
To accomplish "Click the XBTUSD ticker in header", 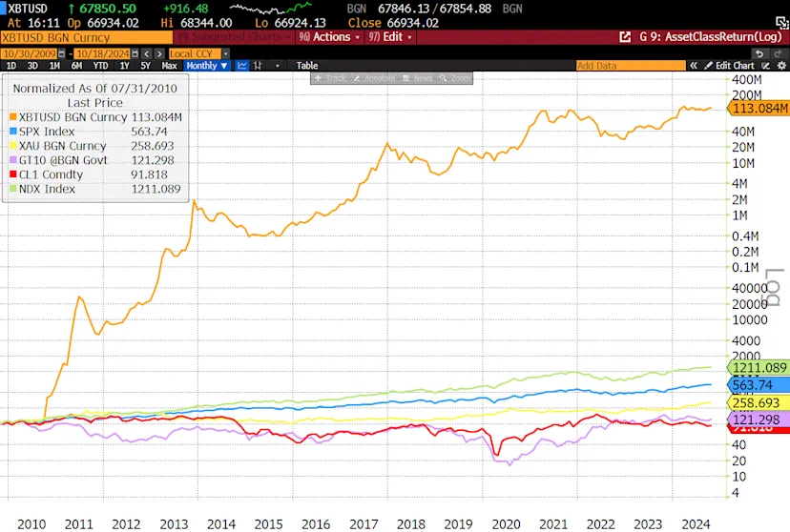I will coord(28,9).
